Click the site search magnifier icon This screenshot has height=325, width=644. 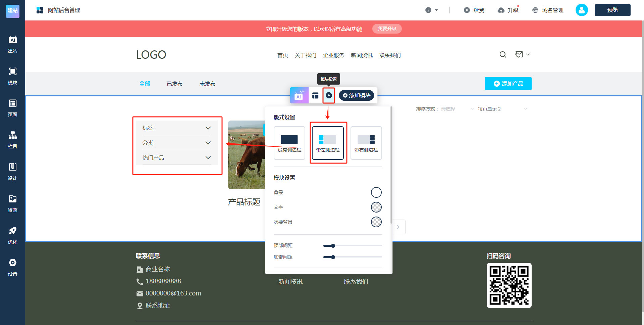[503, 55]
